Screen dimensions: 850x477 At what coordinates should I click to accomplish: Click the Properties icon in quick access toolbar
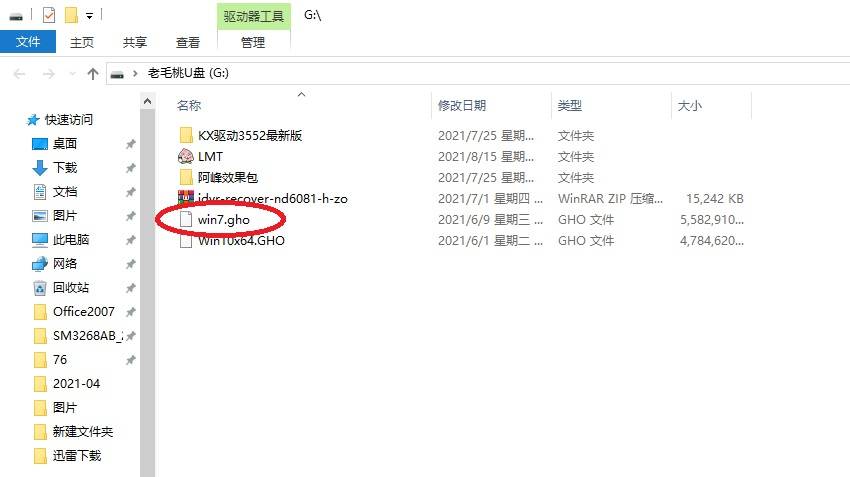(49, 15)
